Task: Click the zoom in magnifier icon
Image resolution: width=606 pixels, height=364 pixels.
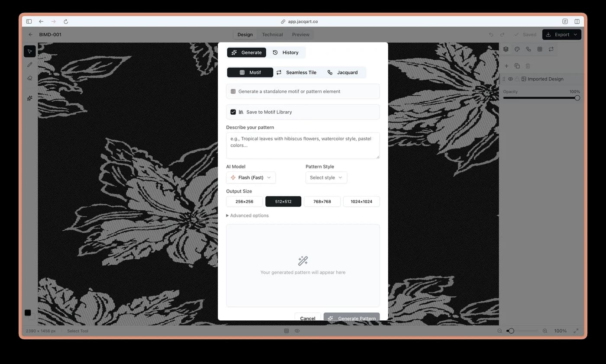Action: pyautogui.click(x=545, y=331)
